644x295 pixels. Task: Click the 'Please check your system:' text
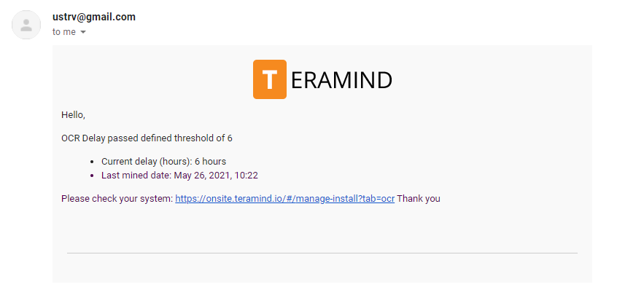117,199
